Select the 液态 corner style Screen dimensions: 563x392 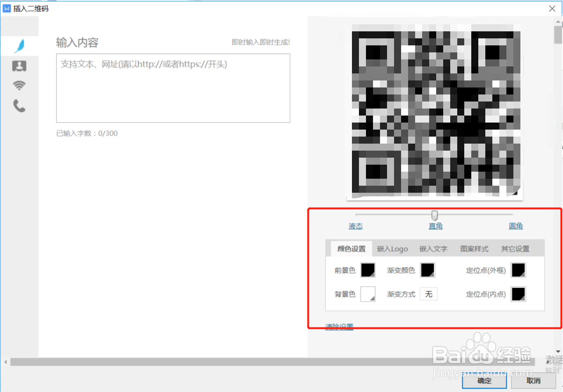356,225
